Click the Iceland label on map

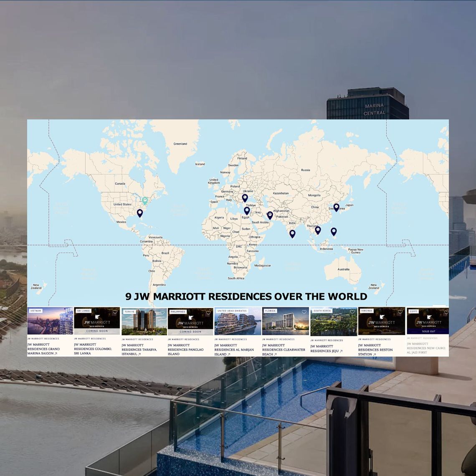pos(200,164)
